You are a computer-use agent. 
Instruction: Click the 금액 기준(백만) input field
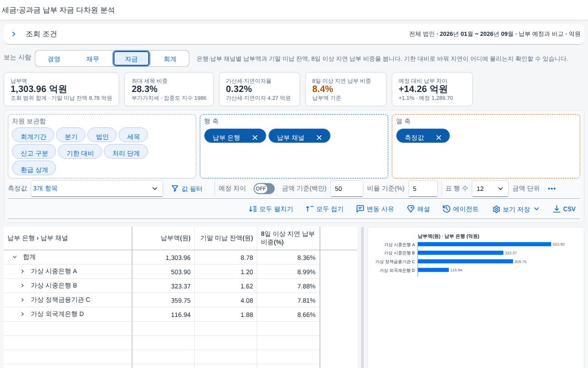[347, 189]
